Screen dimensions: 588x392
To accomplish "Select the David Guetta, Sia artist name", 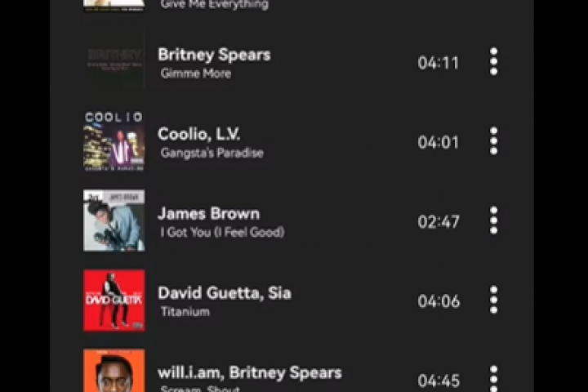I will (x=225, y=293).
